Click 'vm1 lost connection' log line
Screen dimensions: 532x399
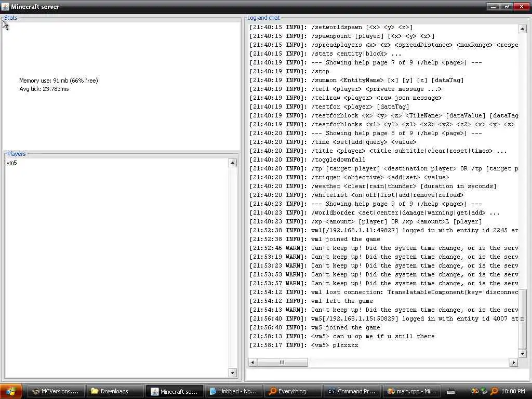point(384,292)
